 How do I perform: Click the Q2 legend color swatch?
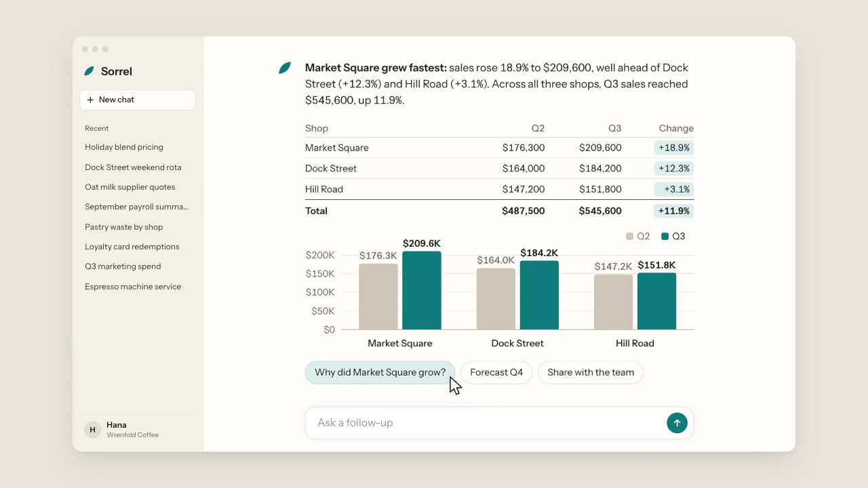[629, 237]
